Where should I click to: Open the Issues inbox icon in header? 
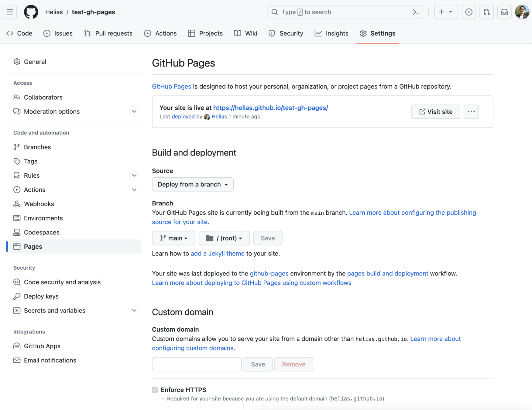(469, 12)
